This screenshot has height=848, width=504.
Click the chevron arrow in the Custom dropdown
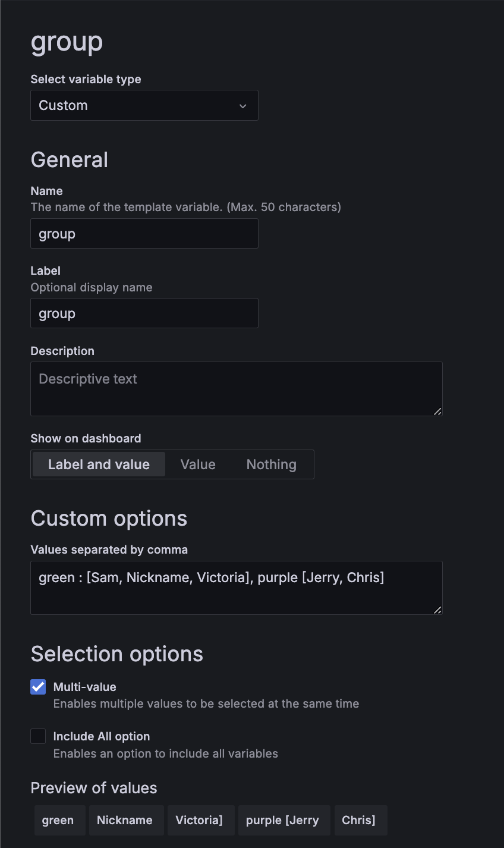pyautogui.click(x=242, y=106)
